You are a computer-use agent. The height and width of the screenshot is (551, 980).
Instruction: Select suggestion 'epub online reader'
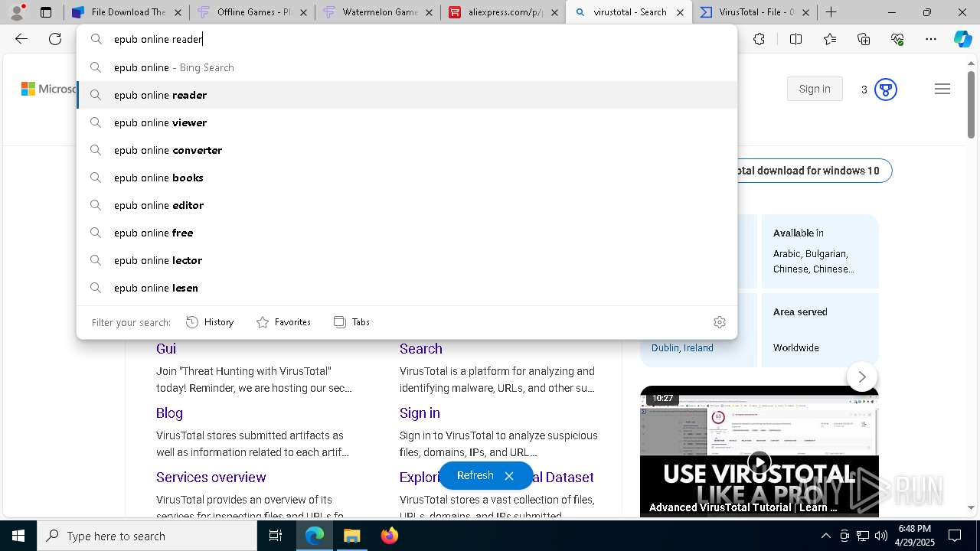(407, 95)
